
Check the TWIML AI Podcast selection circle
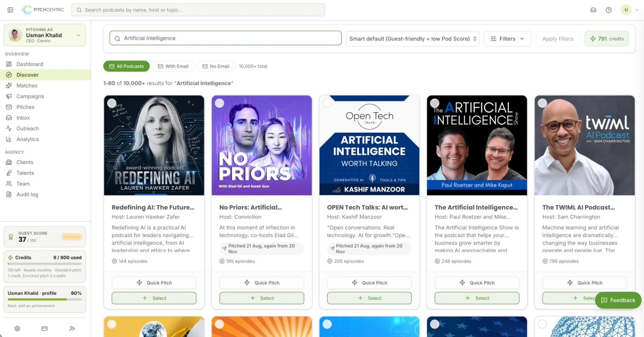[x=543, y=103]
